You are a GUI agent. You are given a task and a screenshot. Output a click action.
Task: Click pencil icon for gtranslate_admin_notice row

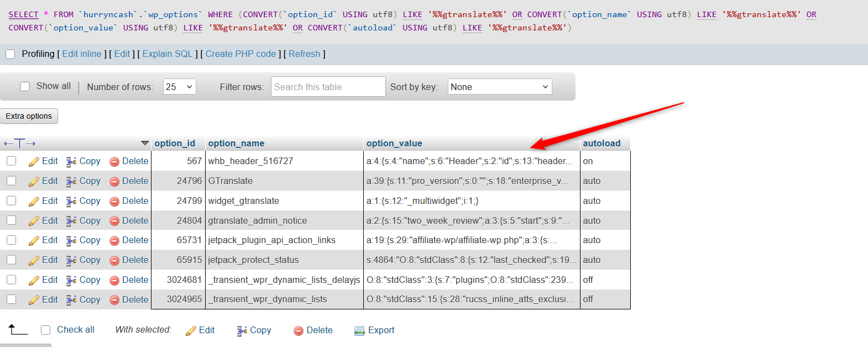(34, 221)
